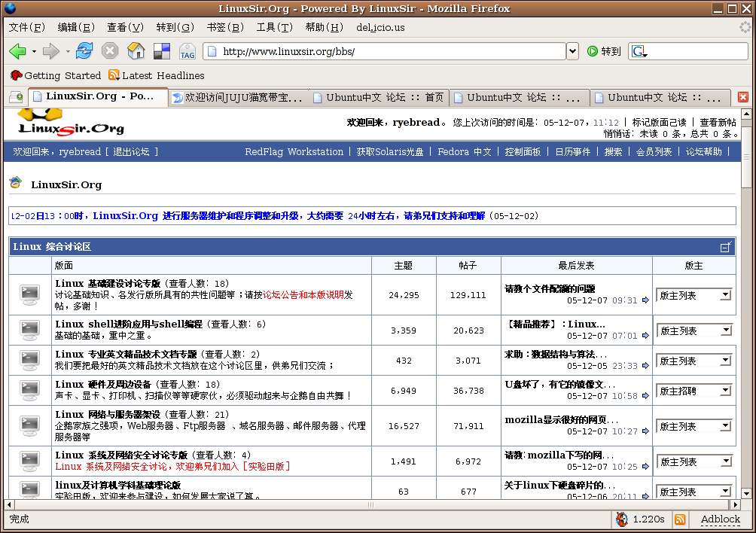Click the monitor icon for Linux 基础建设讨论专版
Viewport: 756px width, 533px height.
[x=30, y=294]
